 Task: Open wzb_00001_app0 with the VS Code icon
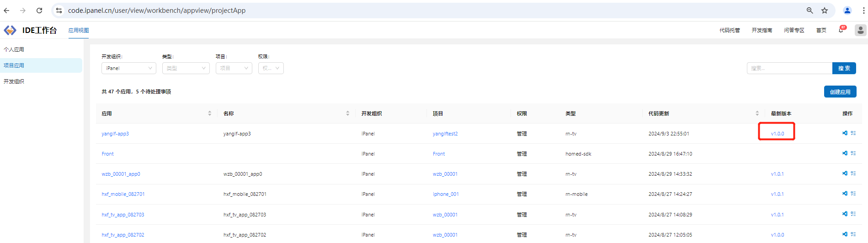click(x=845, y=173)
